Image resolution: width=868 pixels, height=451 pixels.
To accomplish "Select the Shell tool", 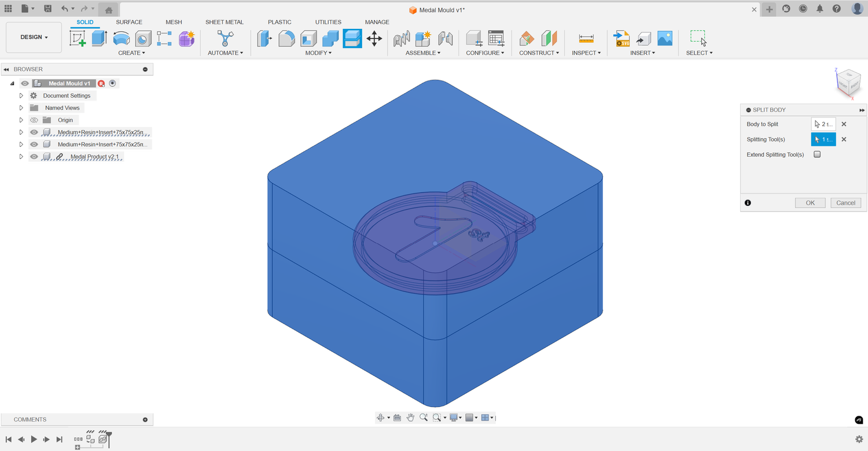I will click(x=308, y=39).
